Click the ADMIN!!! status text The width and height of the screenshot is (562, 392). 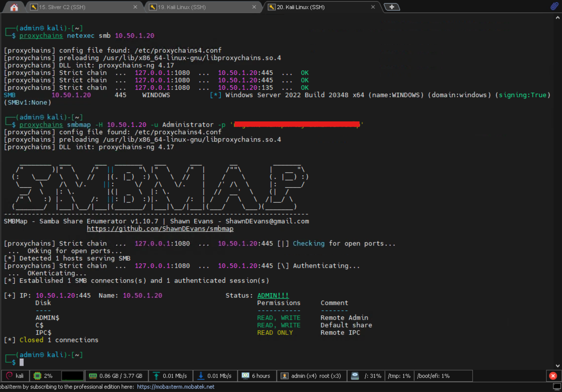(x=273, y=295)
